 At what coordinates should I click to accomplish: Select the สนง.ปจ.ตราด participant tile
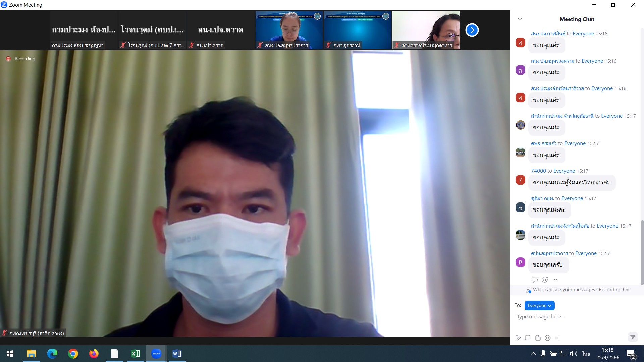tap(221, 30)
